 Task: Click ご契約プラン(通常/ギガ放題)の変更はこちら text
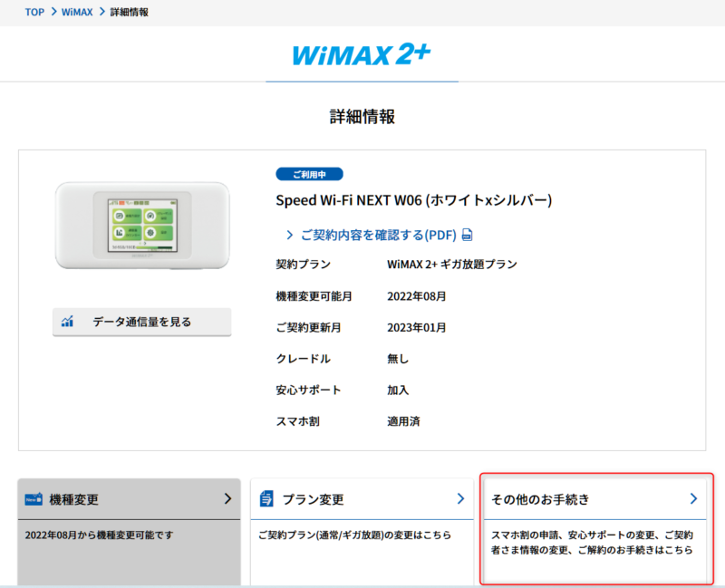[354, 535]
